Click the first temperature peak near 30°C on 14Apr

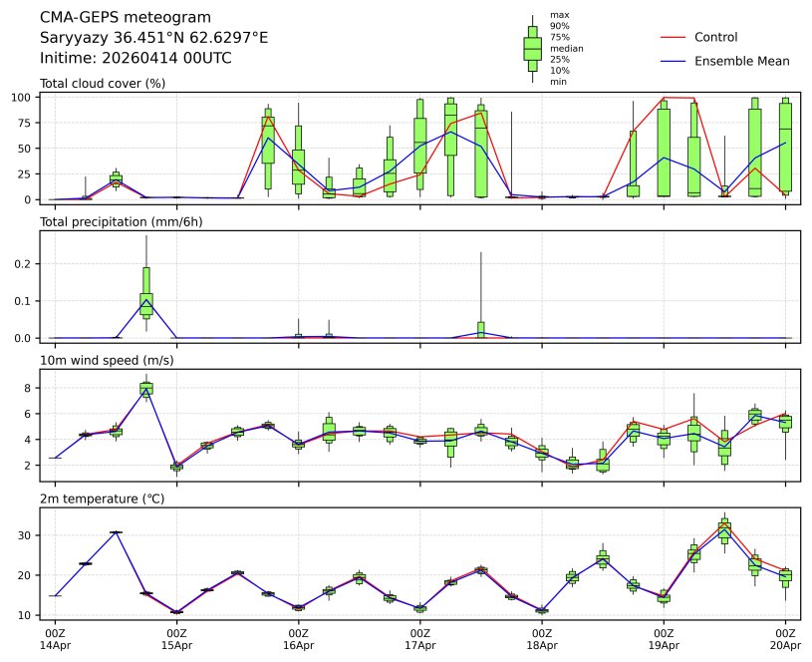coord(116,532)
